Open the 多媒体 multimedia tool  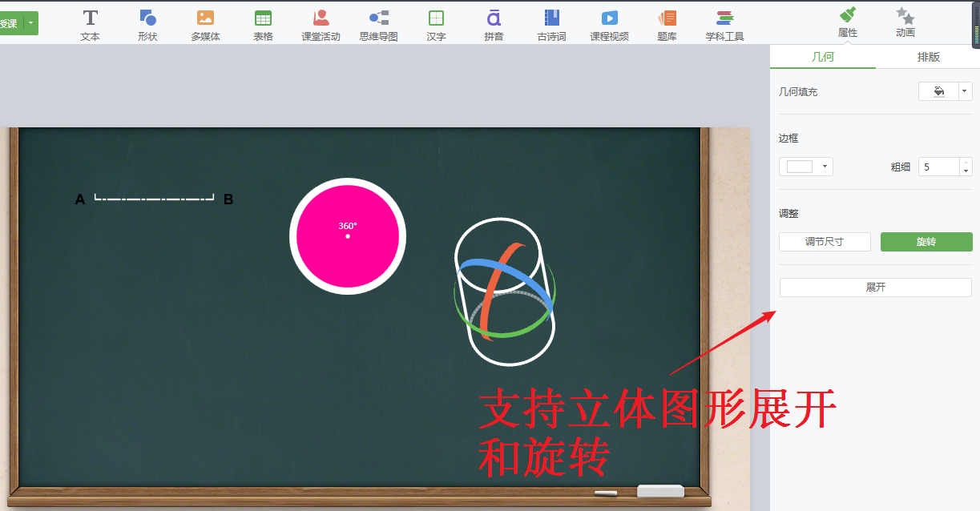205,25
